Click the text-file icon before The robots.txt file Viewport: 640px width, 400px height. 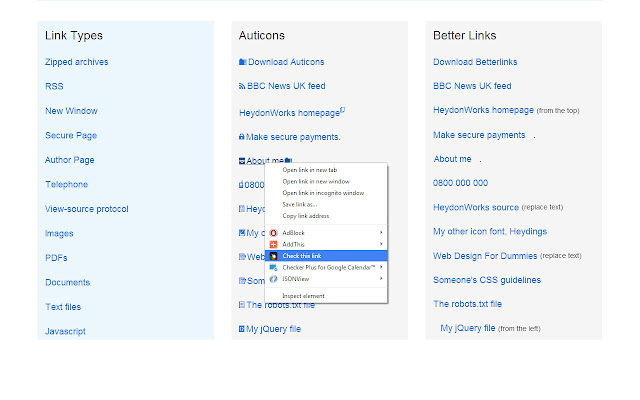tap(242, 305)
